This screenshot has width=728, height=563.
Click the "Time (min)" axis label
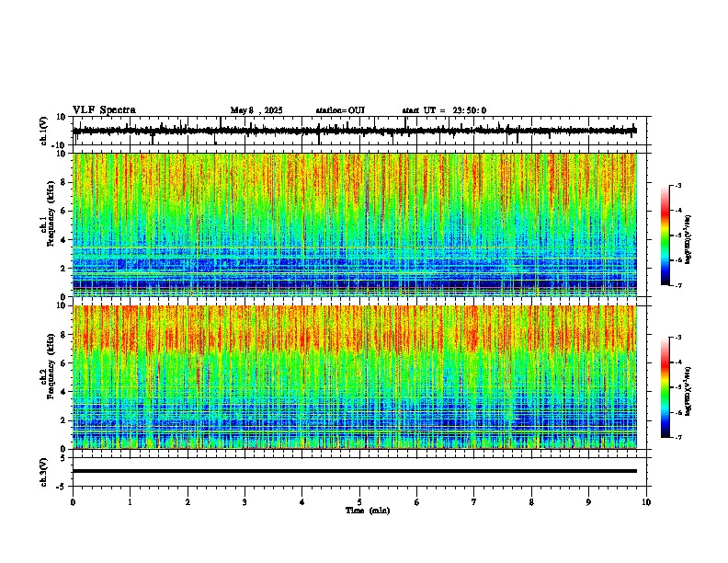368,511
